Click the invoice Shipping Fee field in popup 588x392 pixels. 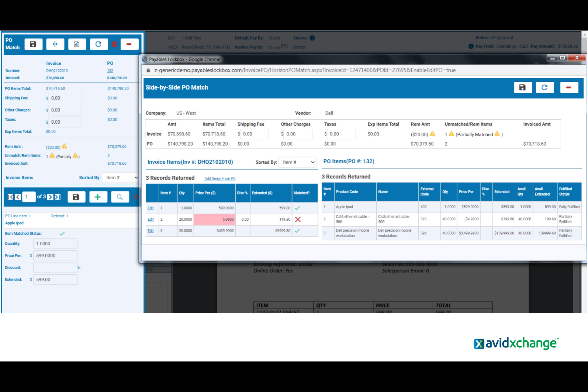point(254,134)
